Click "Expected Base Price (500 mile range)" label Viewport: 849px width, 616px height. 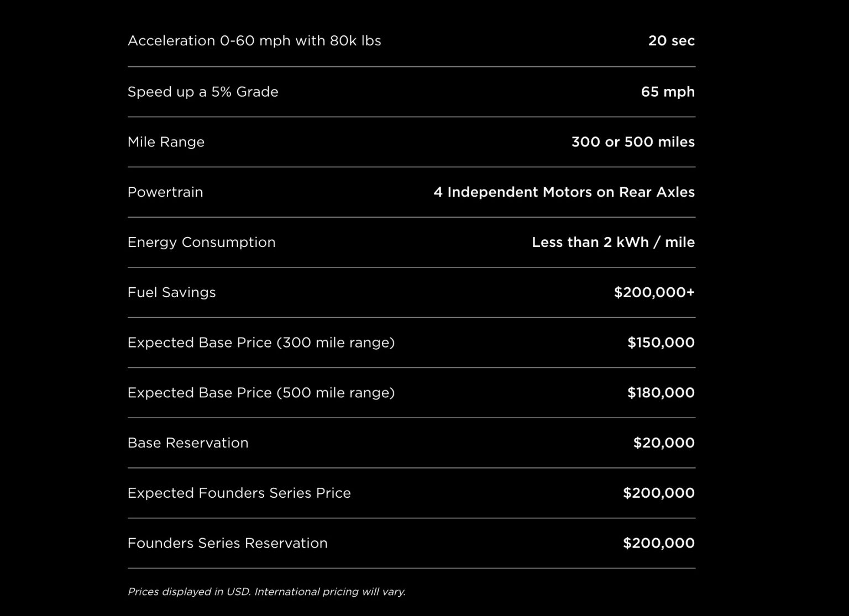[261, 393]
